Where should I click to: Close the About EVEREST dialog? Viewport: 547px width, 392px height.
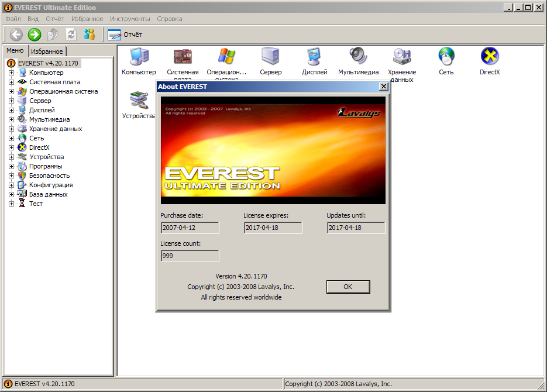384,87
